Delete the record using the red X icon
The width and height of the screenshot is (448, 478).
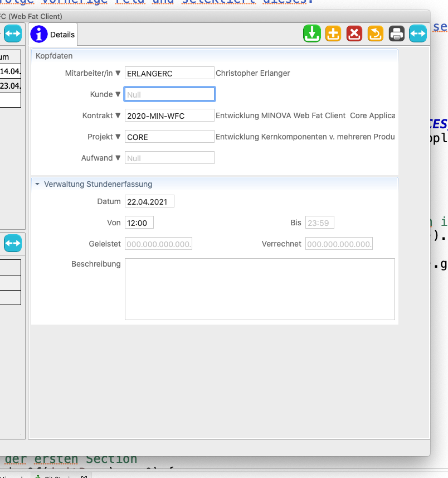354,33
